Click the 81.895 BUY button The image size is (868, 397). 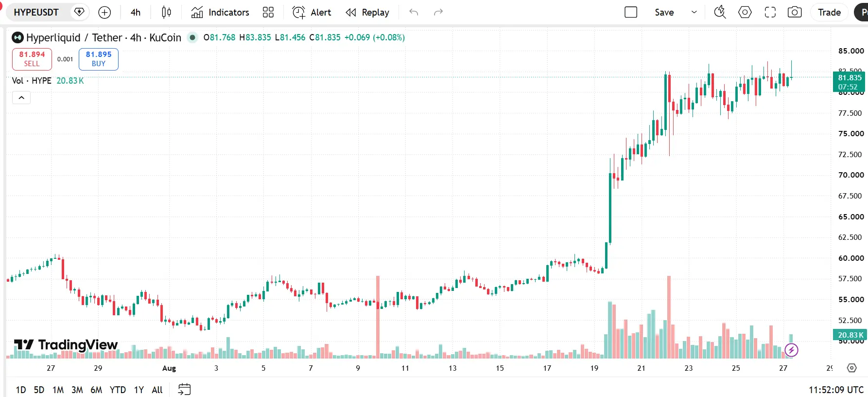pyautogui.click(x=99, y=59)
